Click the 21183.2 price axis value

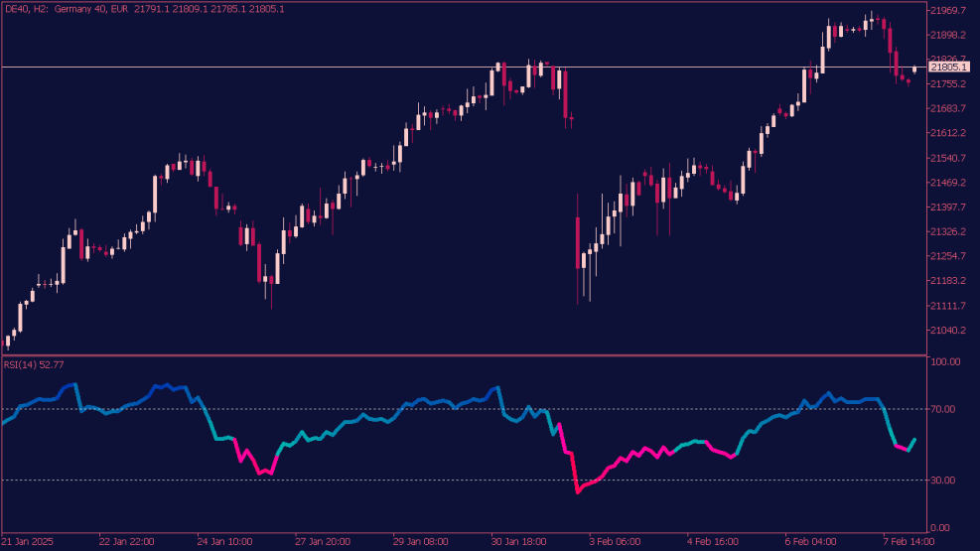click(949, 281)
